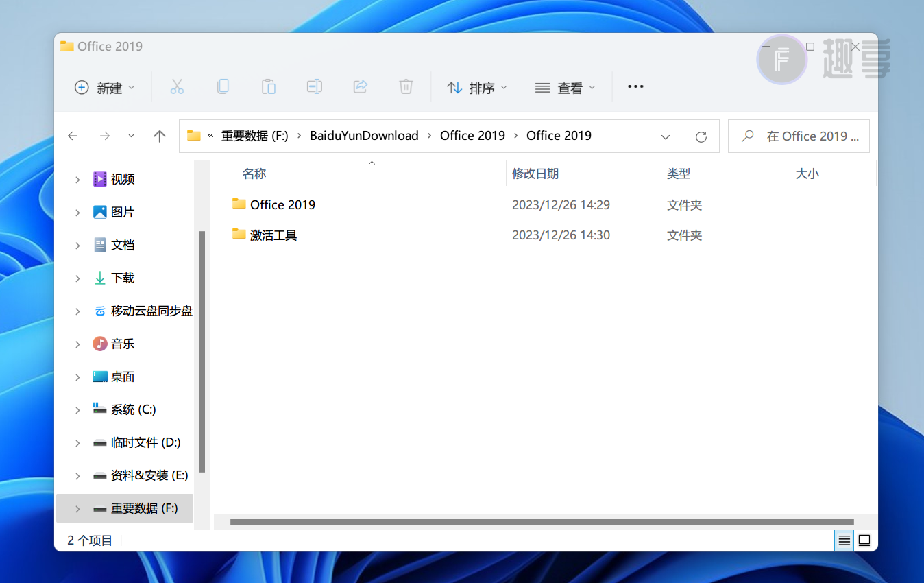924x583 pixels.
Task: Click the Copy icon in toolbar
Action: (x=223, y=87)
